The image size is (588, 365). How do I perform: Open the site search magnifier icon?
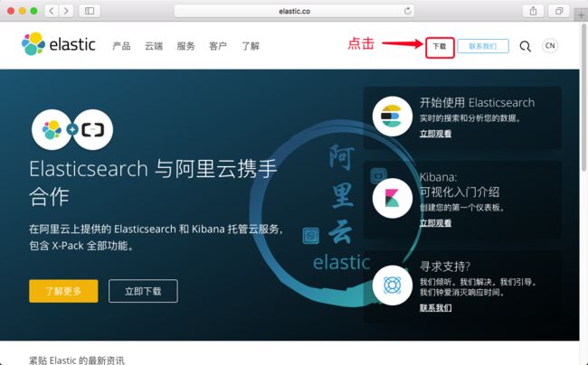pos(525,46)
